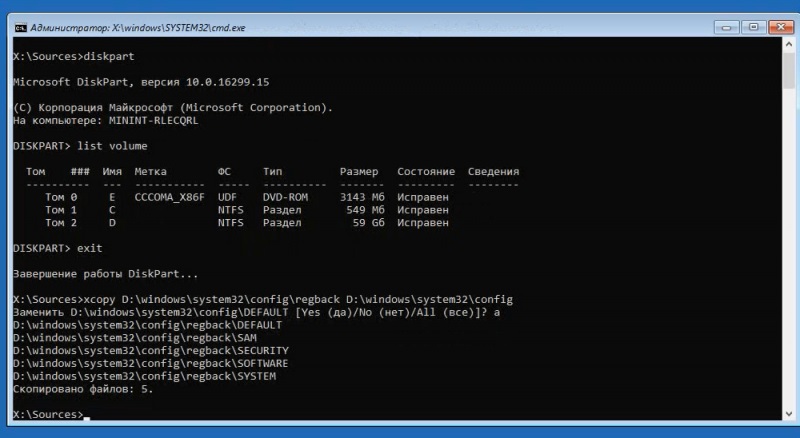Click the 'Состояние' column header

(x=426, y=172)
